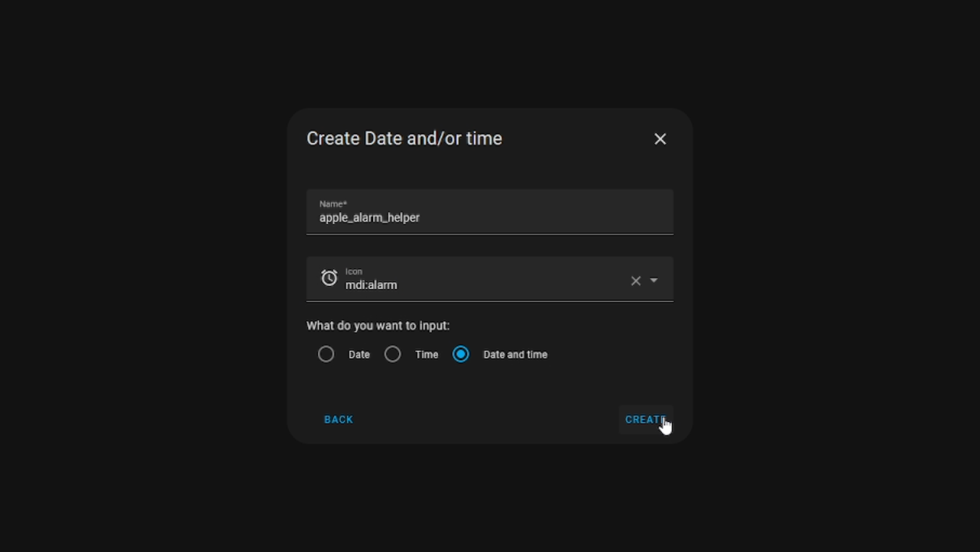Click the Create Date and/or time title
Screen dimensions: 980x552
click(404, 138)
